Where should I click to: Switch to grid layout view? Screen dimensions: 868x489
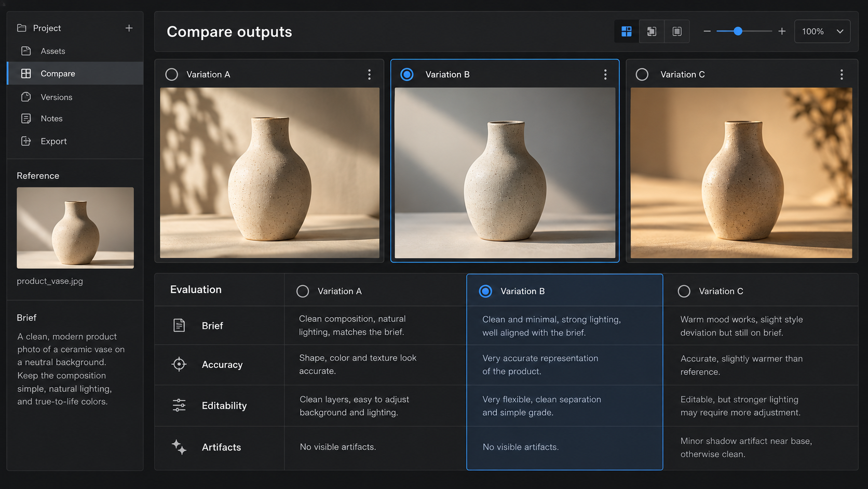[x=627, y=32]
